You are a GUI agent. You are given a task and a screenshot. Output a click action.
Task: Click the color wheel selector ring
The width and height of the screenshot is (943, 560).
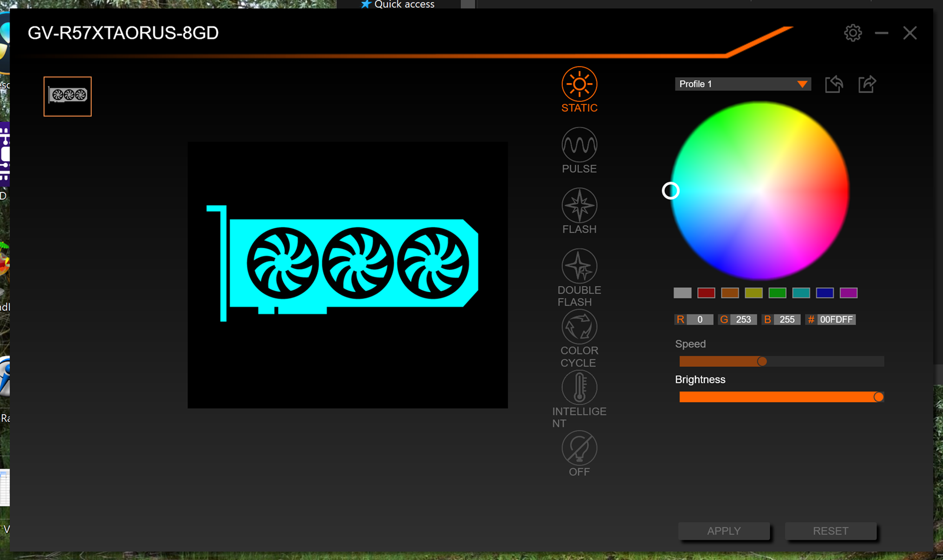click(x=671, y=191)
